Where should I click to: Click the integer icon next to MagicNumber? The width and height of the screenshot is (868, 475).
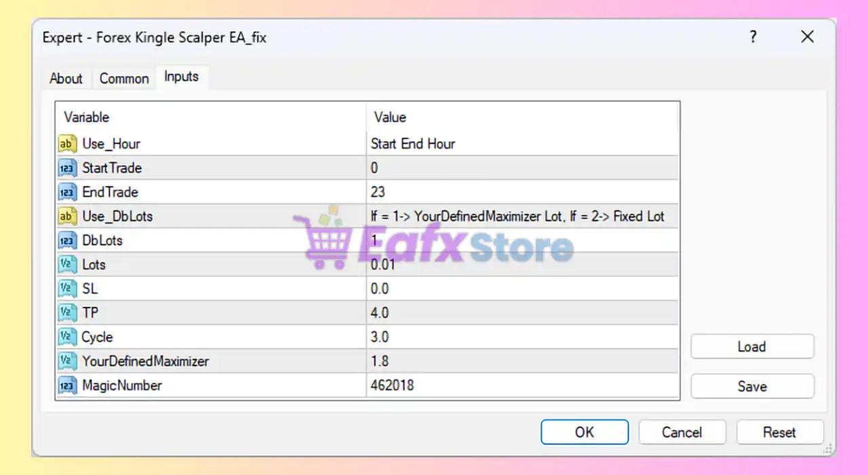(x=68, y=385)
